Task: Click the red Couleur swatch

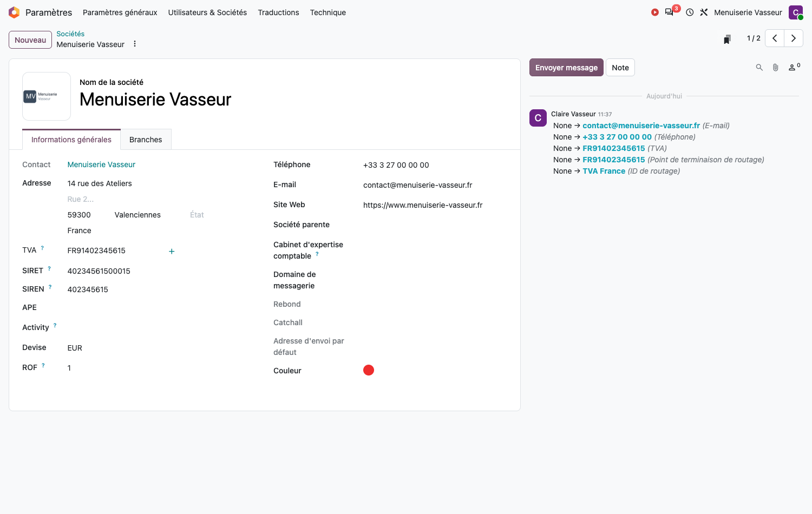Action: click(369, 370)
